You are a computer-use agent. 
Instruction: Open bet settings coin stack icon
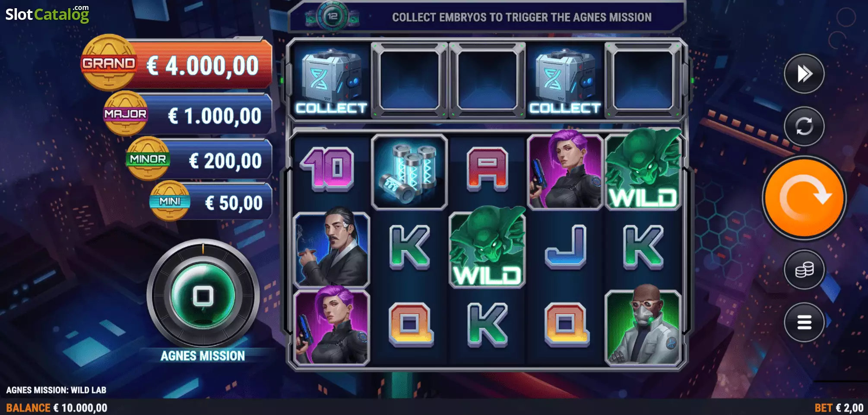804,270
